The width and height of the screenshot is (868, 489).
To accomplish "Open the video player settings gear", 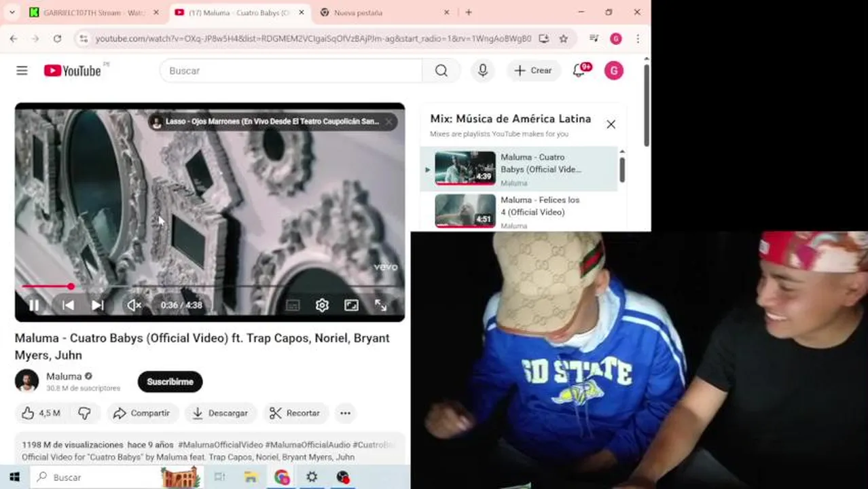I will [322, 306].
